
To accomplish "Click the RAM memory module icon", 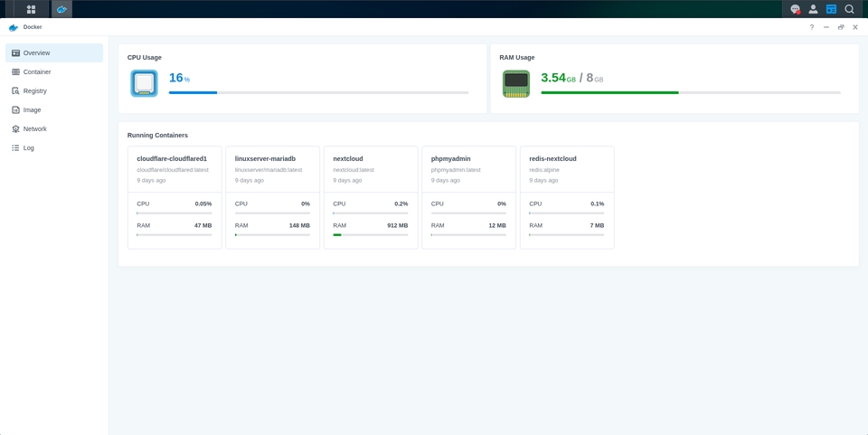I will point(516,83).
